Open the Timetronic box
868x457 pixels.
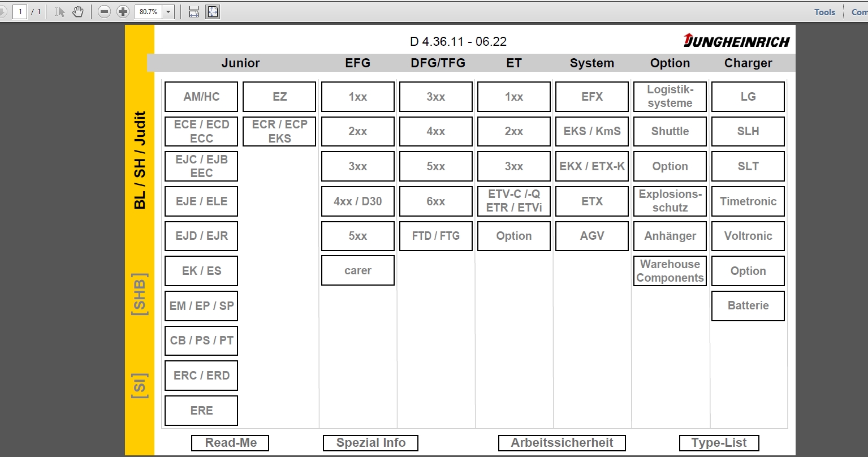[x=748, y=201]
